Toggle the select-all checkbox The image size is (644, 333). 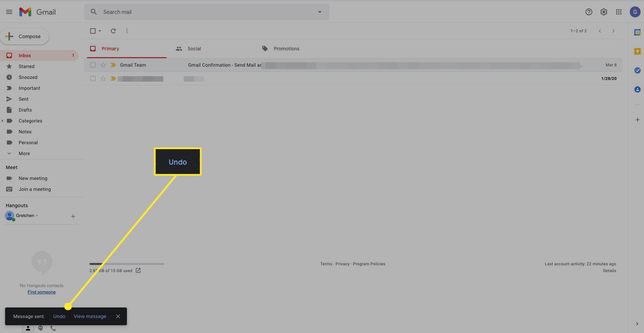coord(93,31)
